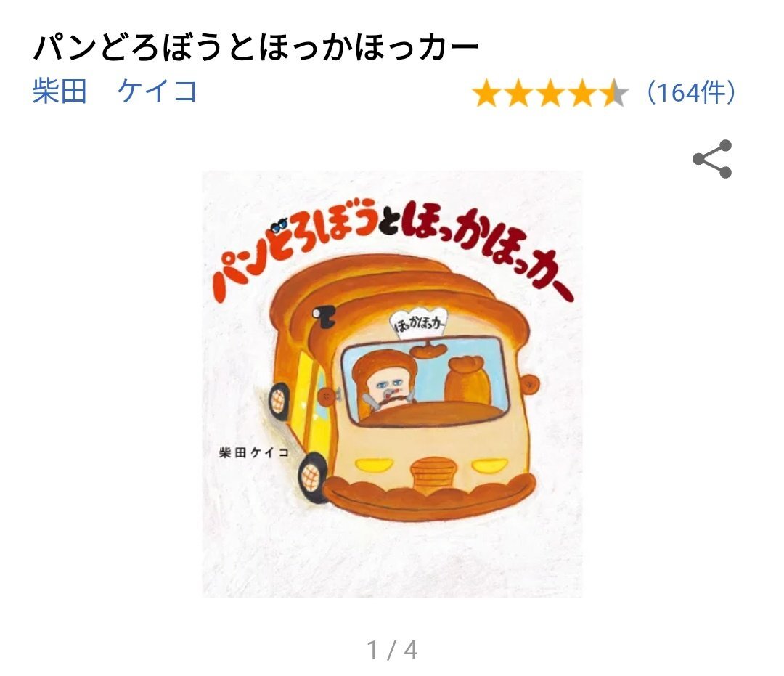Click the bus's right yellow headlight
784x676 pixels.
tap(490, 465)
